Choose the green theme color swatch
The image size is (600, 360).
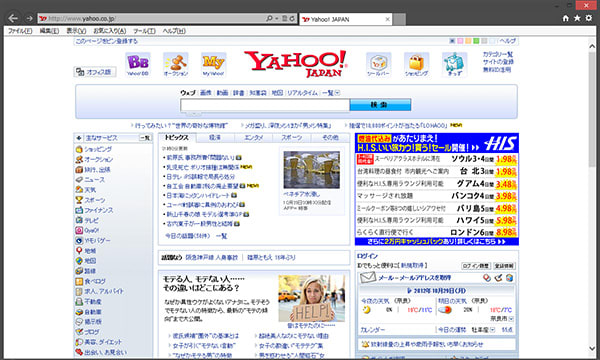[476, 41]
